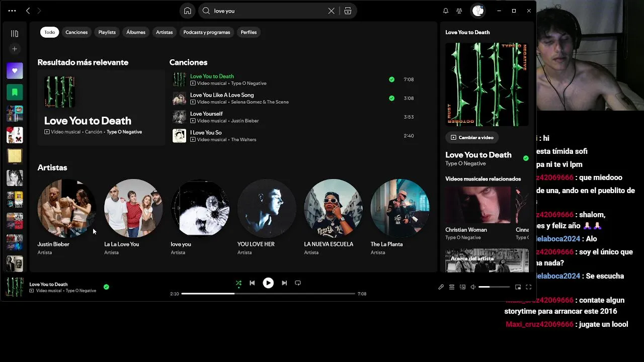Open The Walters artist link
This screenshot has height=362, width=644.
pyautogui.click(x=244, y=140)
